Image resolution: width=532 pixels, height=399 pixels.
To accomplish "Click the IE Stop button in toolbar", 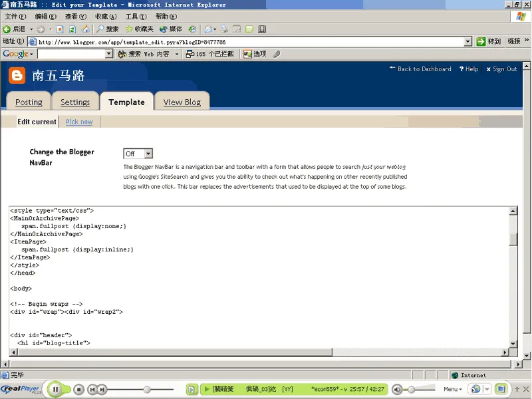I will coord(60,29).
